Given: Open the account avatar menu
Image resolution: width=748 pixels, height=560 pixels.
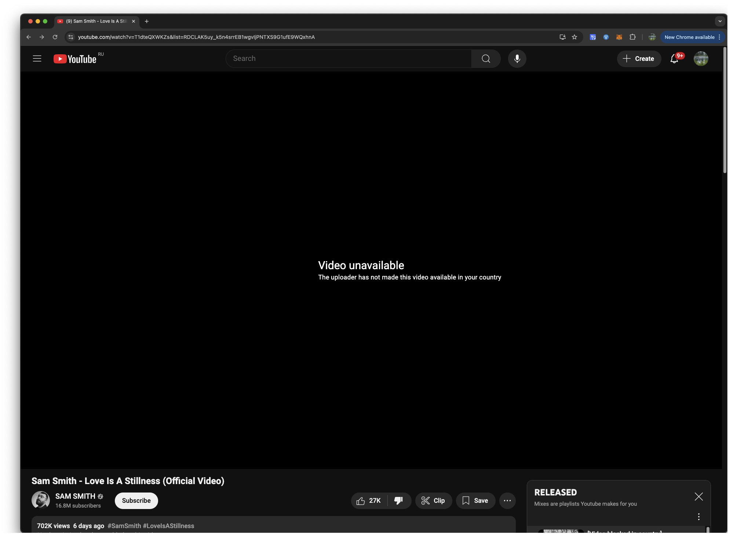Looking at the screenshot, I should pos(701,59).
